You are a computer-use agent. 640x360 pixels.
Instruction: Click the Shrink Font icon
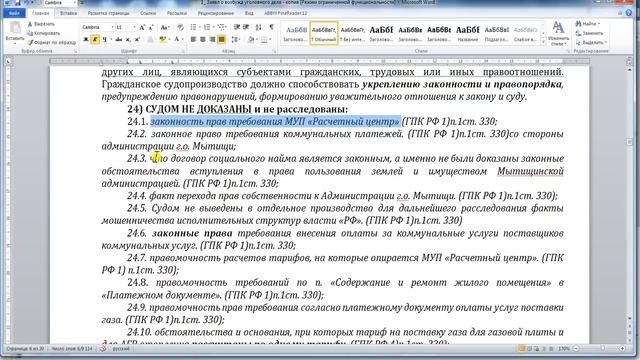(151, 27)
